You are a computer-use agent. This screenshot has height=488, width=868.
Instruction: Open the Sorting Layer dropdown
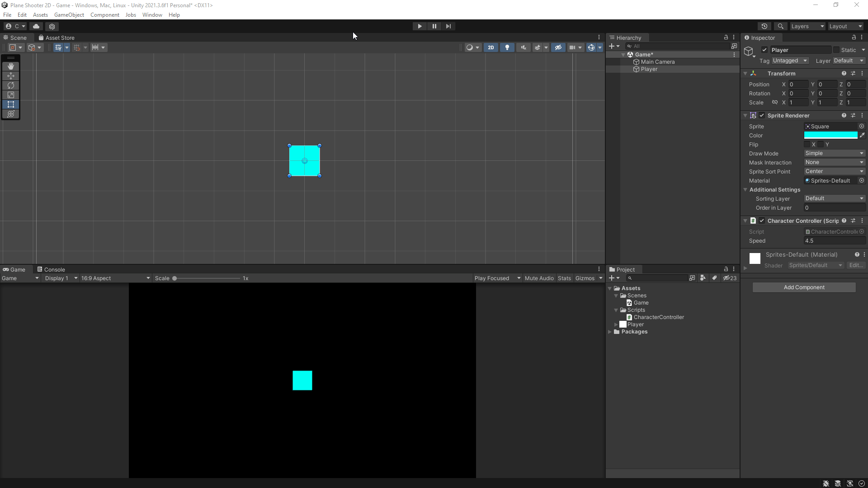click(x=834, y=198)
